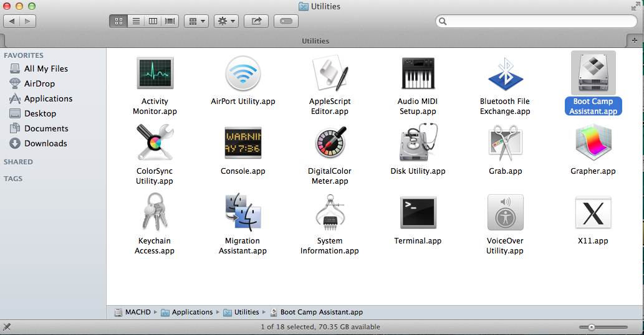Select AppleScript Editor app icon
644x335 pixels.
pos(330,73)
